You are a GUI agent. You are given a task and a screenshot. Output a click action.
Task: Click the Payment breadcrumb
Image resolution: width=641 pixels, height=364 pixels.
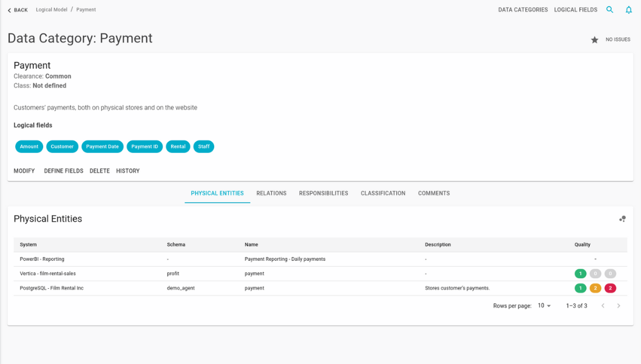click(x=86, y=9)
